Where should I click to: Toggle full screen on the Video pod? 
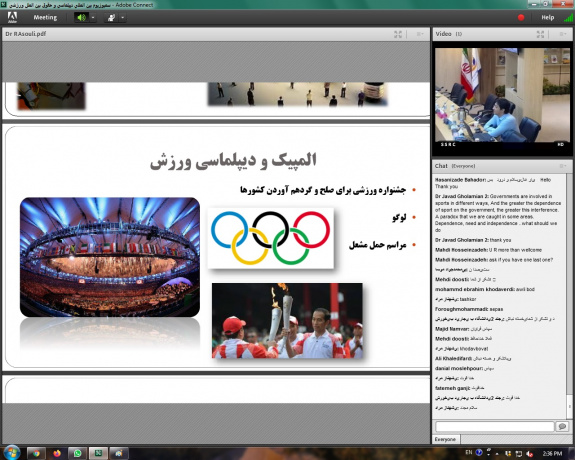pos(540,34)
